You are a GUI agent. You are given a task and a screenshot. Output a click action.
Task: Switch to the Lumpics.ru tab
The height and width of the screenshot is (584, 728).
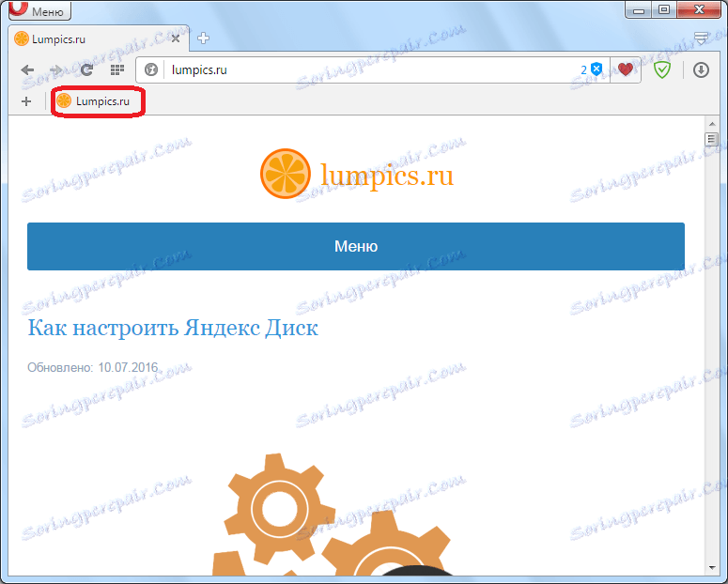[x=98, y=38]
